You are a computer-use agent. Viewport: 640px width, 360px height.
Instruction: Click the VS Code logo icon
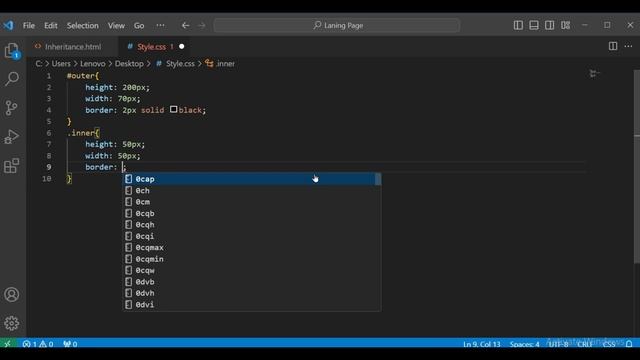pyautogui.click(x=9, y=25)
